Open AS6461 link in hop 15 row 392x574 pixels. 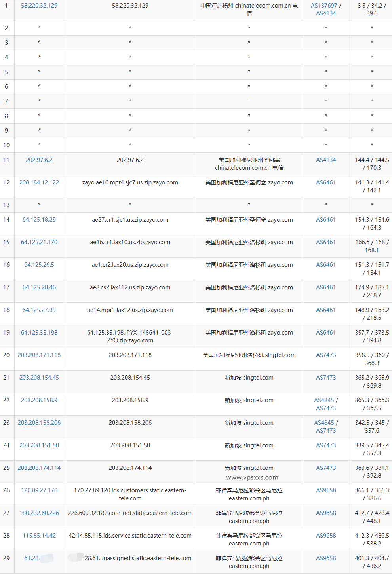coord(326,242)
